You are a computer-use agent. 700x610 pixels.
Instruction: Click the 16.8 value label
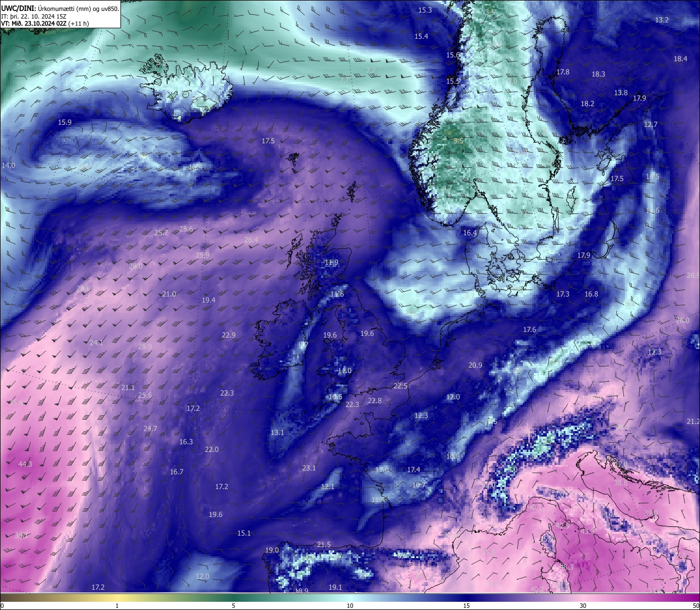pos(591,294)
